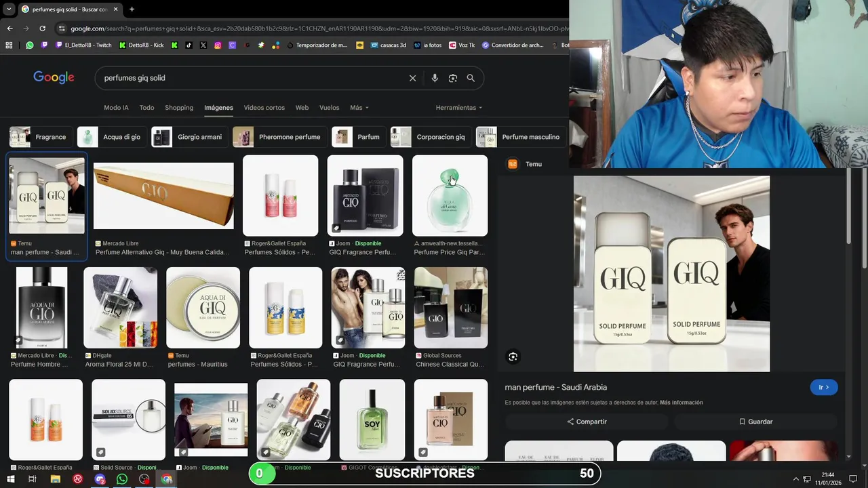Switch to the Modo IA tab
Viewport: 868px width, 488px height.
[x=116, y=108]
